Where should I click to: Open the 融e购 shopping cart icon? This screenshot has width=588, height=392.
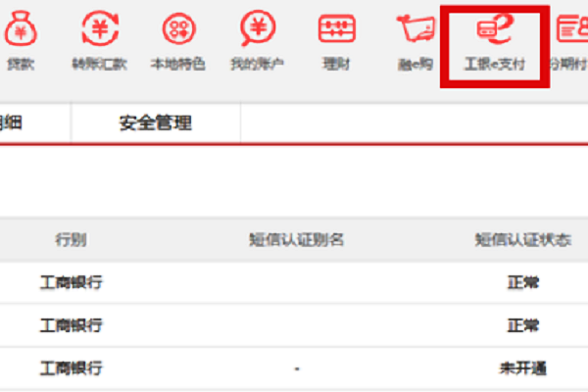(x=416, y=28)
